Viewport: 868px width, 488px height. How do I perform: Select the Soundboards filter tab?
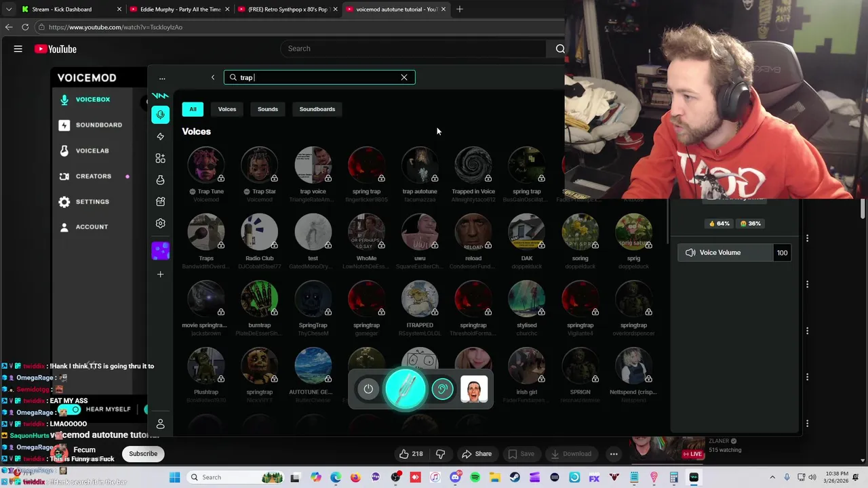[x=317, y=109]
